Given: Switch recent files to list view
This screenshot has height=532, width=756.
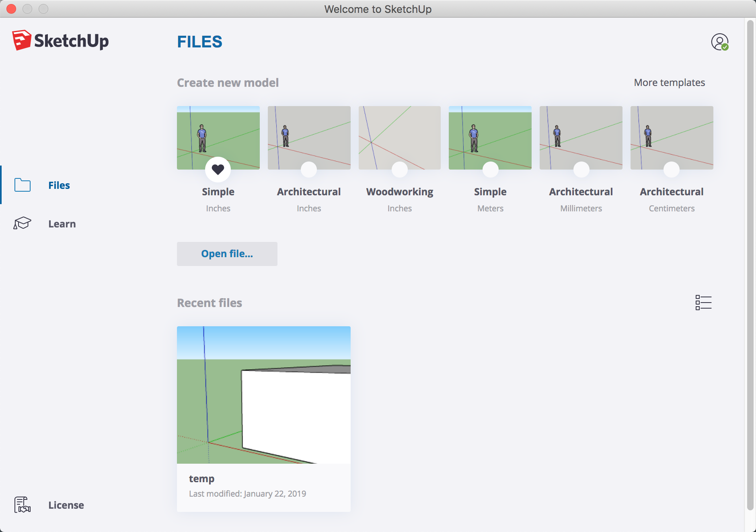Looking at the screenshot, I should pyautogui.click(x=703, y=303).
